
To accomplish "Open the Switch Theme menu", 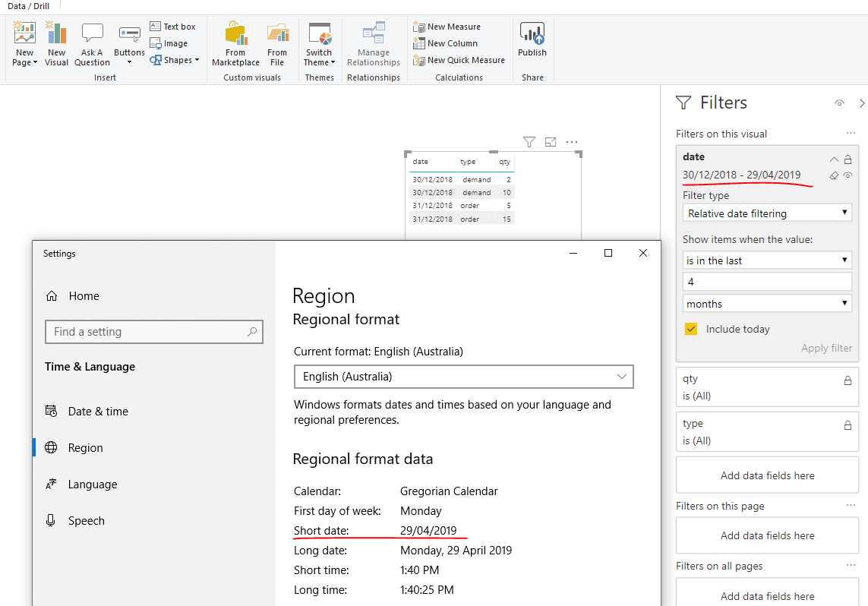I will click(x=319, y=44).
